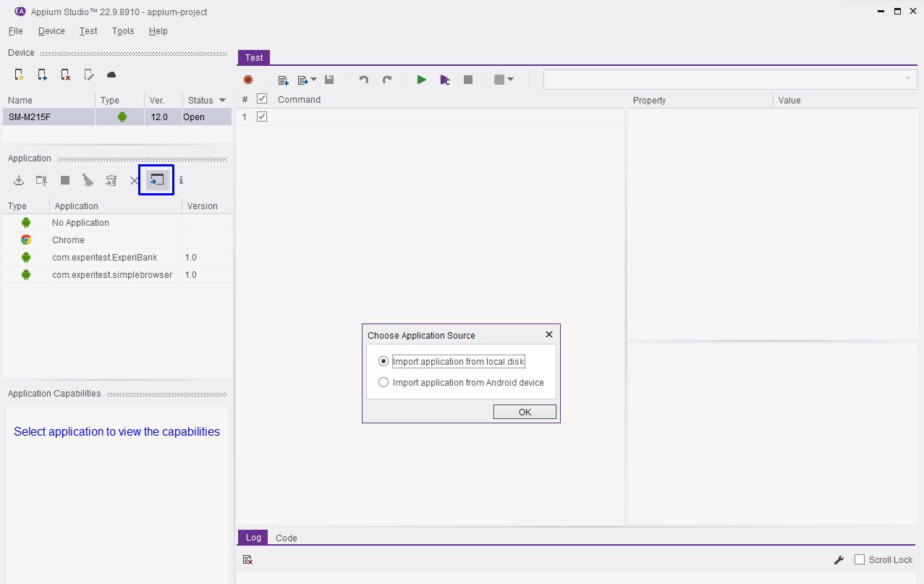Maximize the Appium Studio window
Screen dimensions: 924x584
click(897, 11)
